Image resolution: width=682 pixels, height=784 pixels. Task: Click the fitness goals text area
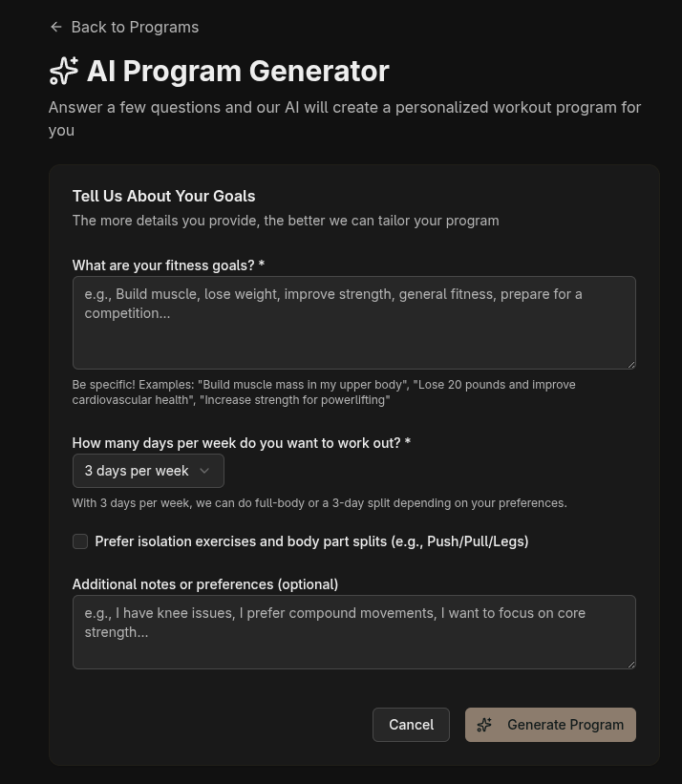coord(353,323)
